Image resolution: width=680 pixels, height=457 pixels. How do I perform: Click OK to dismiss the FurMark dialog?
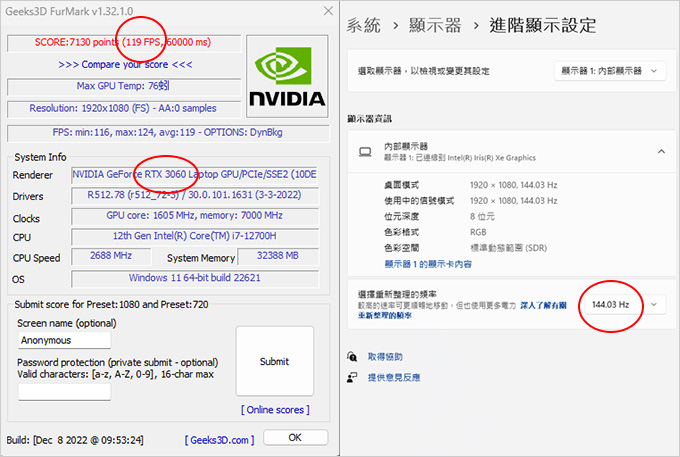(295, 437)
